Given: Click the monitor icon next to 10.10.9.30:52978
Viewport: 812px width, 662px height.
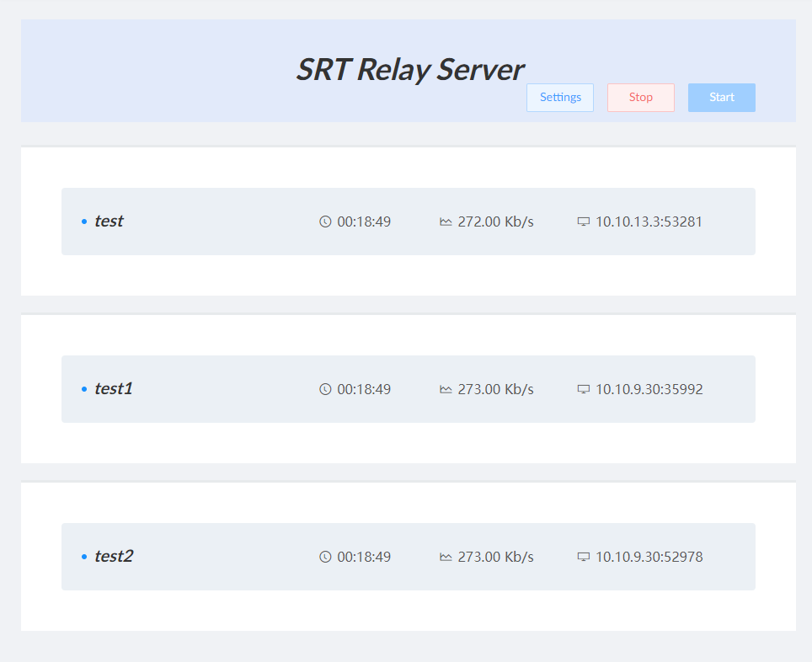Looking at the screenshot, I should tap(584, 557).
